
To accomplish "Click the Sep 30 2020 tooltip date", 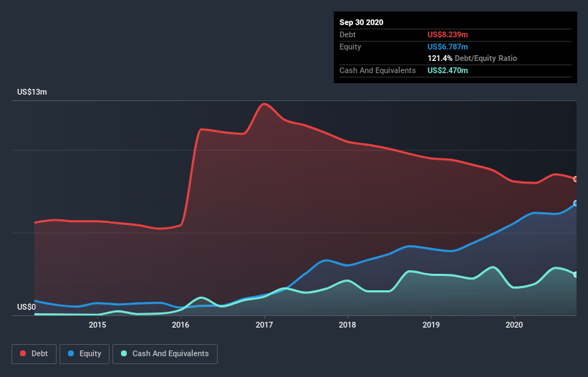I will [362, 22].
